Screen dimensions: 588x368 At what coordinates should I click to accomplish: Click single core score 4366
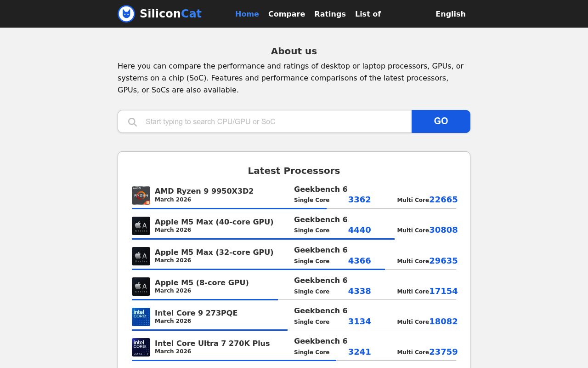(359, 261)
